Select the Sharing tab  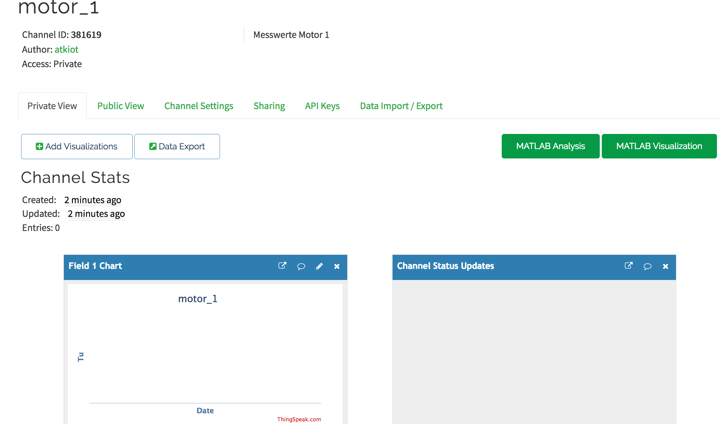click(x=269, y=106)
